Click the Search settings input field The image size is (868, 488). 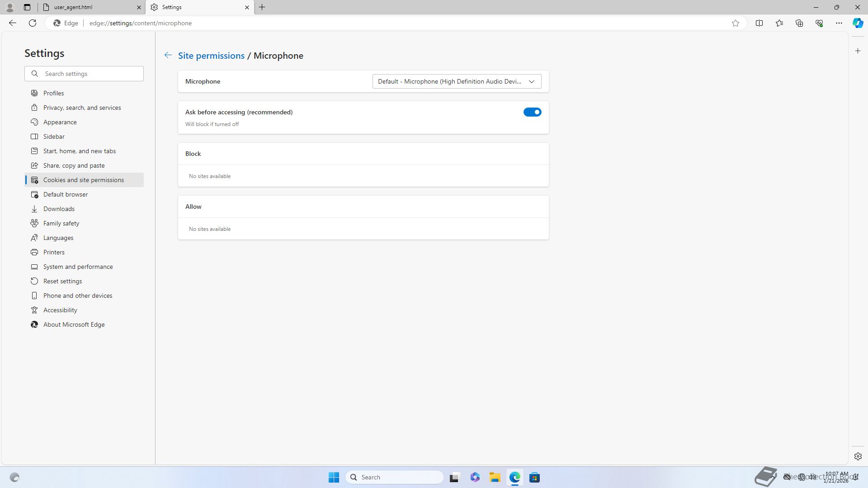click(x=90, y=74)
